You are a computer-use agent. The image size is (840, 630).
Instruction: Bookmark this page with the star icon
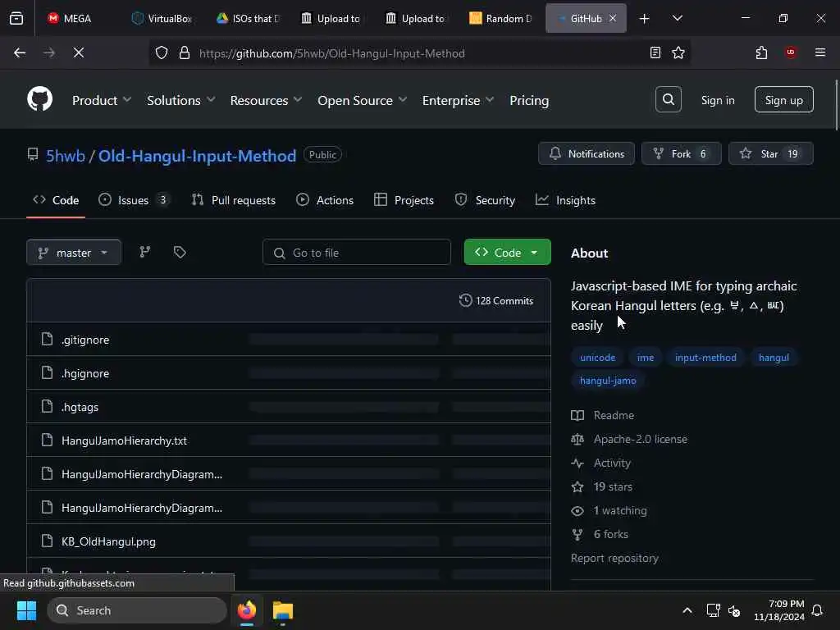tap(678, 52)
